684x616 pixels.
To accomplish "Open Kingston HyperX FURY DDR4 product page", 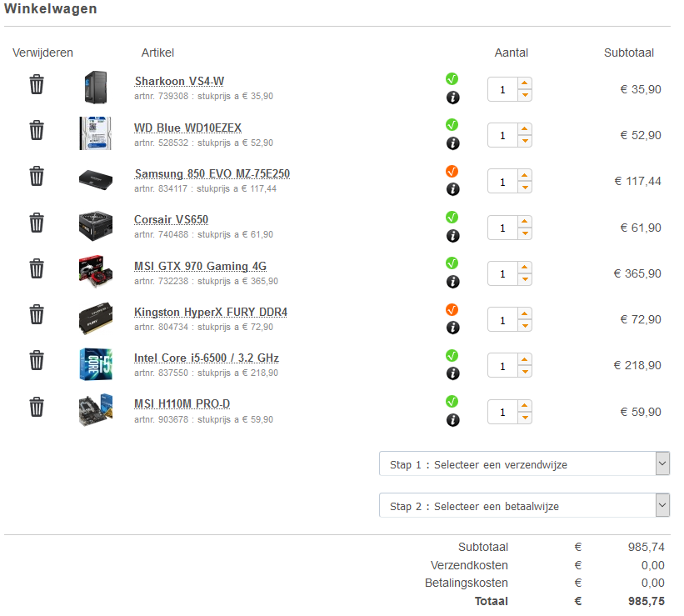I will (210, 313).
